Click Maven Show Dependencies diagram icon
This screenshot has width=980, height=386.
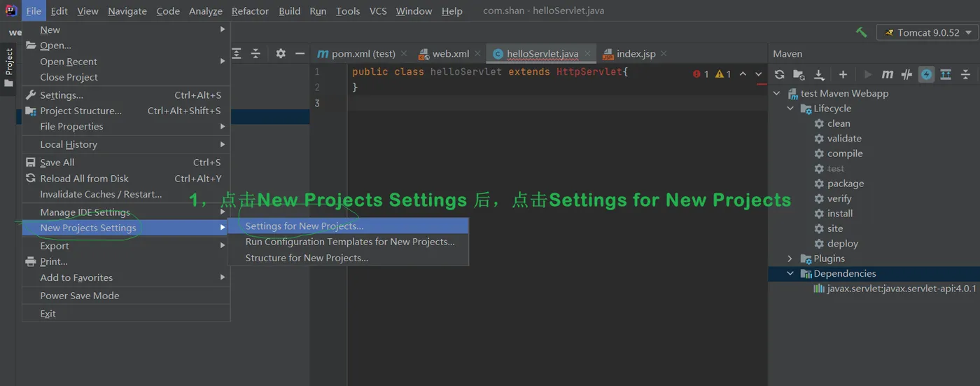tap(946, 74)
